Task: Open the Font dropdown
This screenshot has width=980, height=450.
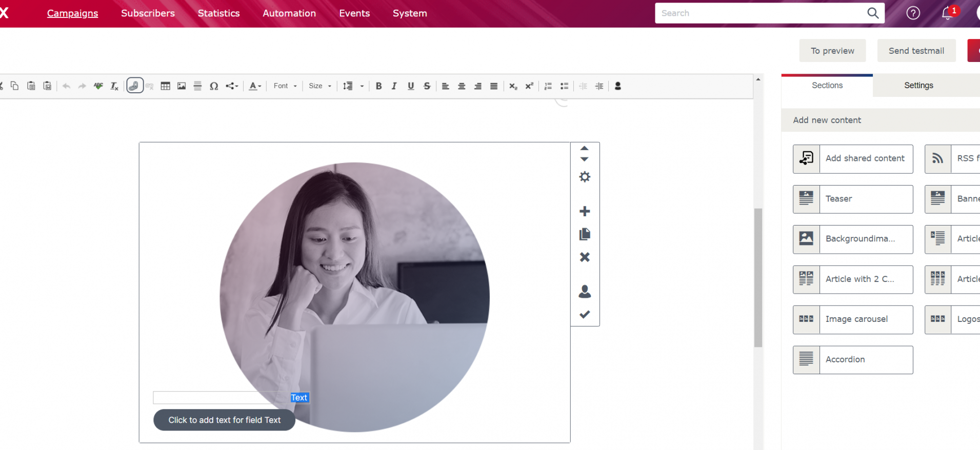Action: pos(285,86)
